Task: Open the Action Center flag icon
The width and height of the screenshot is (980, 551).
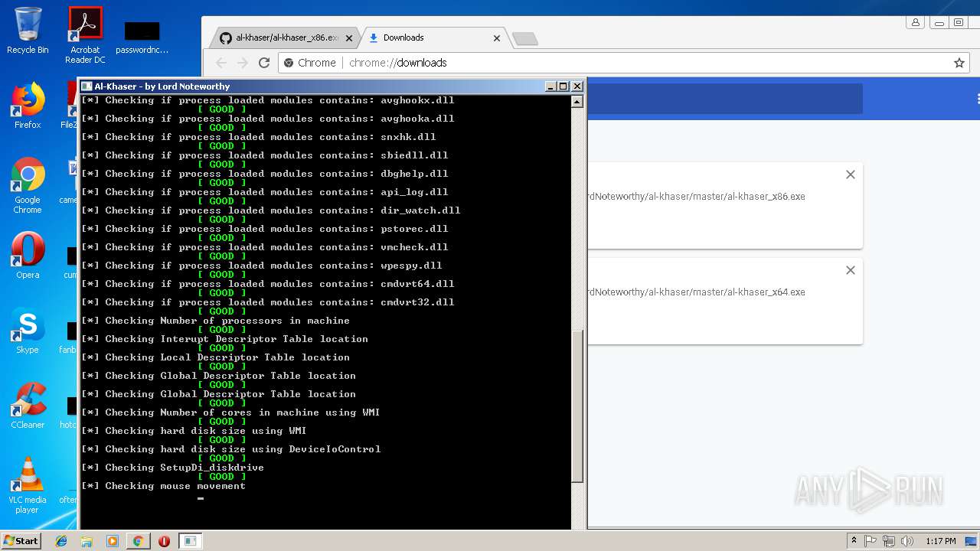Action: (x=871, y=541)
